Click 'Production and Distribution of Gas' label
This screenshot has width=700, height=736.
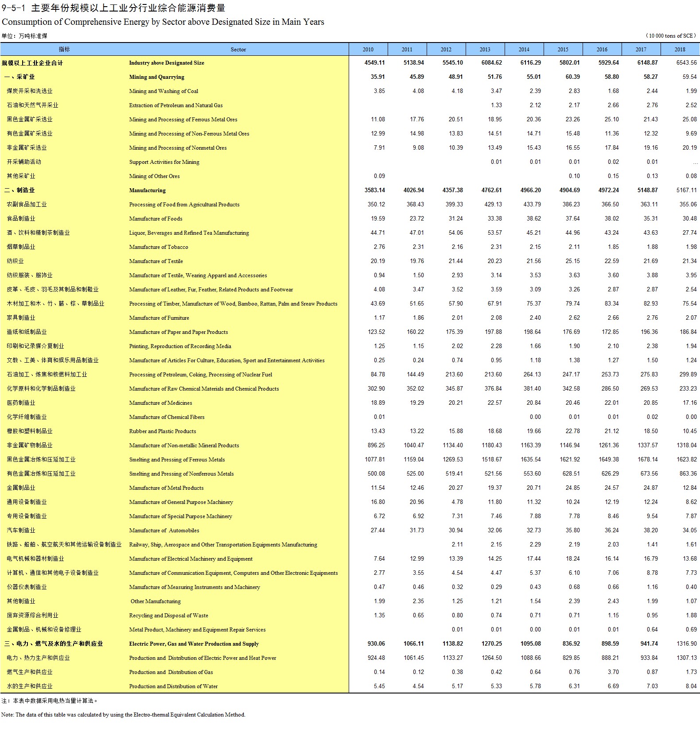[171, 672]
